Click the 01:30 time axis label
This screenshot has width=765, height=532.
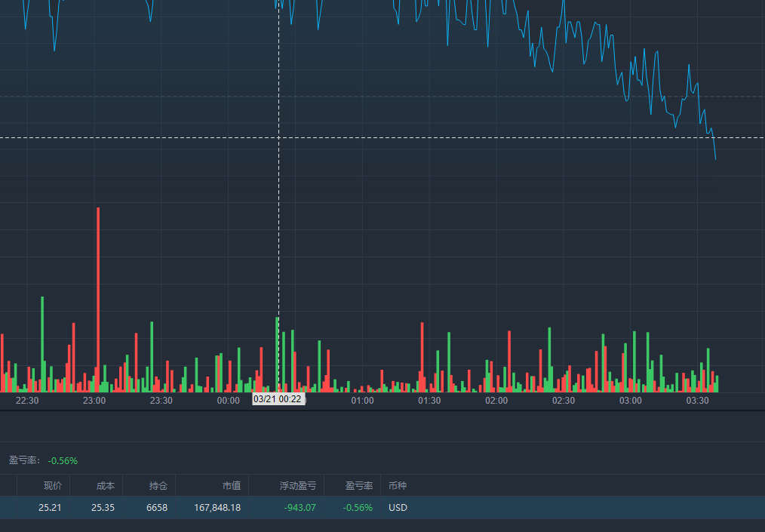click(429, 401)
